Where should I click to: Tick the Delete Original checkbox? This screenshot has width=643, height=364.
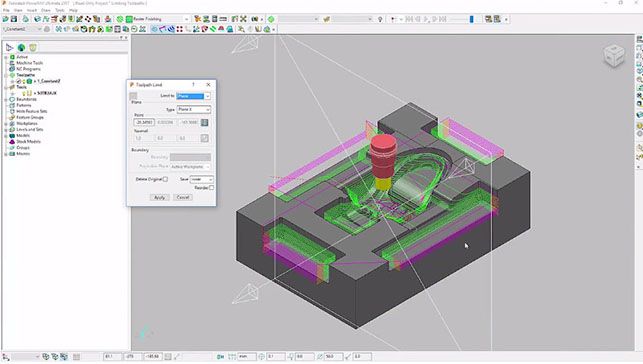click(x=165, y=179)
